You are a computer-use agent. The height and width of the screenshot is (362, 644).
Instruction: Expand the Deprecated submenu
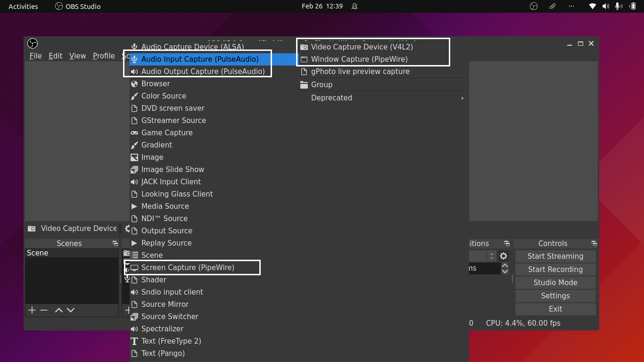coord(383,98)
